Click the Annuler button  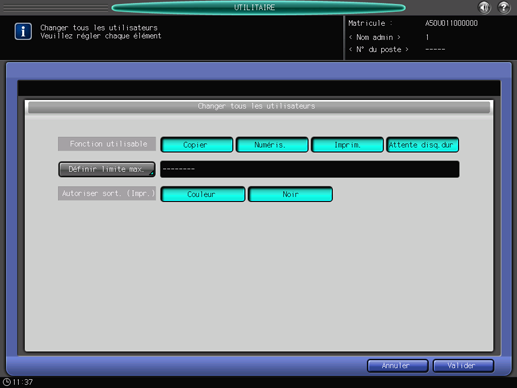(x=397, y=366)
